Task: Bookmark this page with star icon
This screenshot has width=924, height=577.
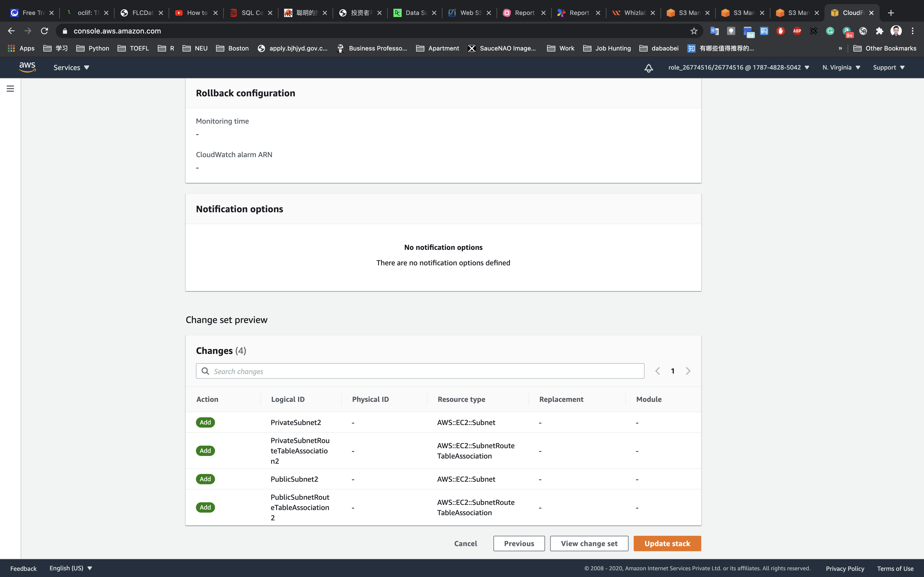Action: 694,31
